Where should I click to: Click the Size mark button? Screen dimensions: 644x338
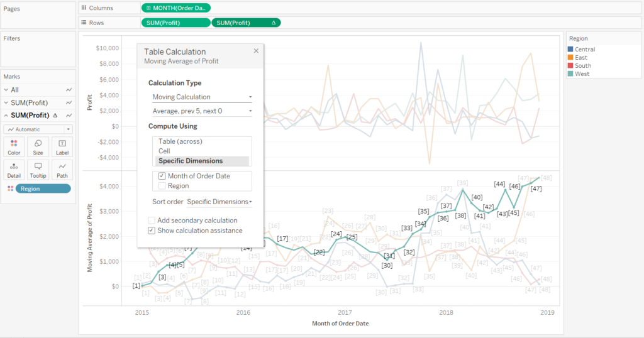[x=38, y=146]
